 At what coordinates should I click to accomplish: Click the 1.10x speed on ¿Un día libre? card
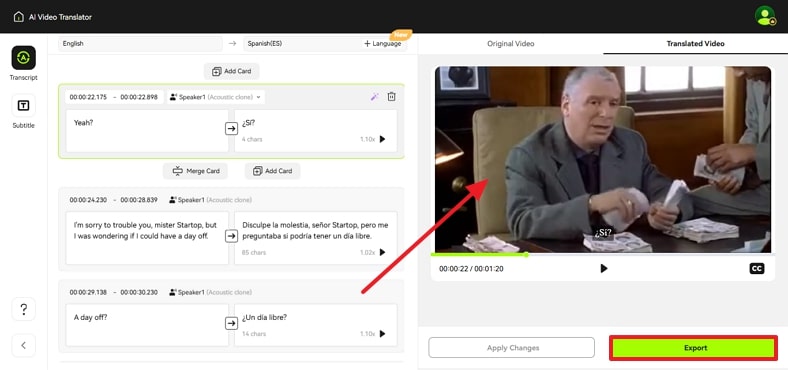[x=367, y=334]
